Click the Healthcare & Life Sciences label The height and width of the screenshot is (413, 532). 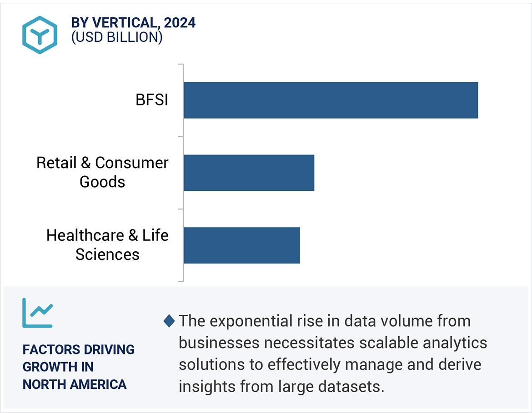coord(107,245)
